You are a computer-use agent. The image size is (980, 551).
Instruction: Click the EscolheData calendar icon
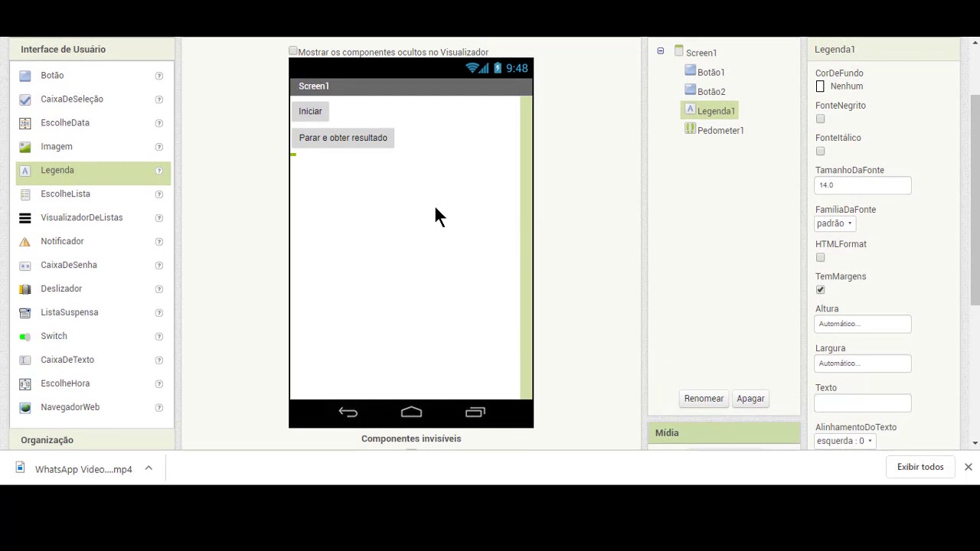[25, 123]
